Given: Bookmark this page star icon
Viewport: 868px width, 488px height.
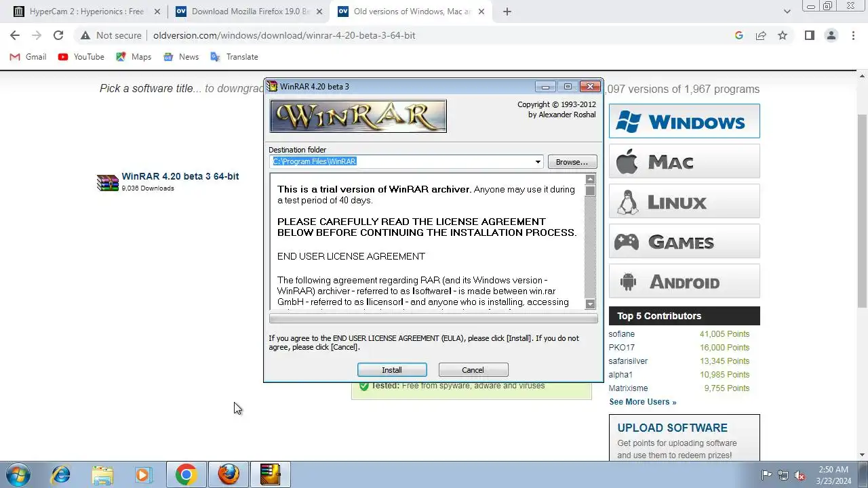Looking at the screenshot, I should (783, 35).
